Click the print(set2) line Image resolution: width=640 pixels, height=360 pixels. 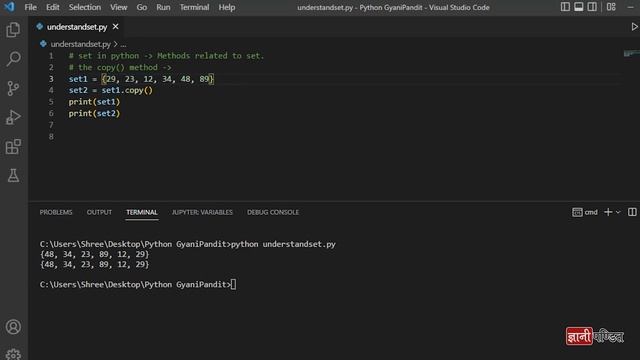(94, 113)
